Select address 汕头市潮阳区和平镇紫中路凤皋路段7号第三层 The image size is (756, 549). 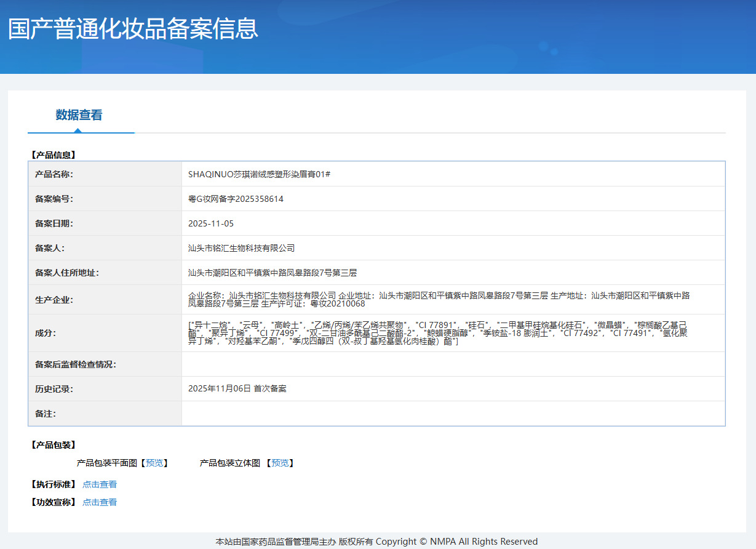(273, 273)
